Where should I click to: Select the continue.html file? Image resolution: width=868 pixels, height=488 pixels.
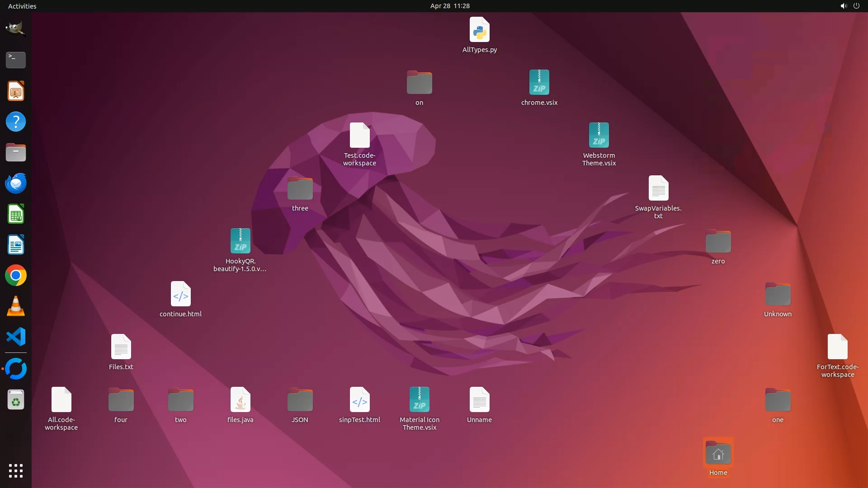(180, 294)
